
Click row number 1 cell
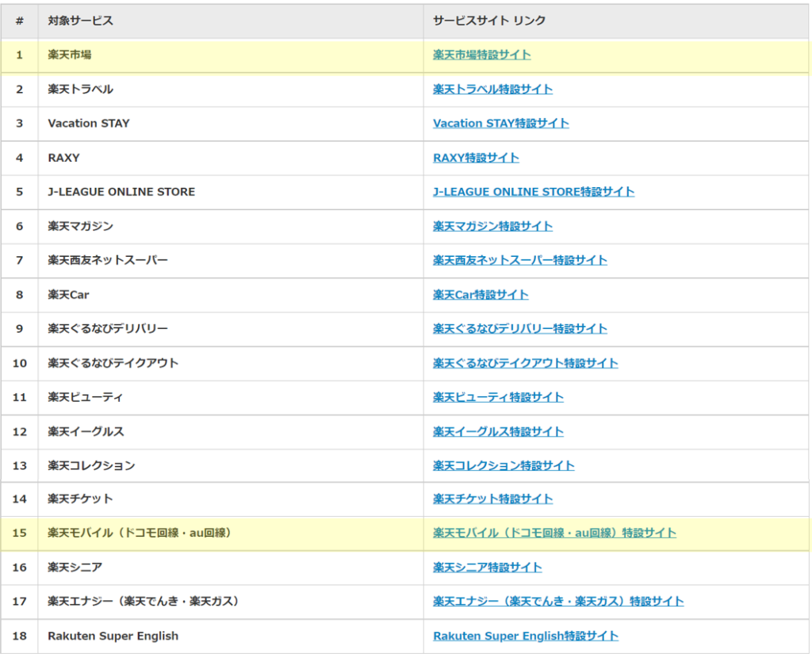tap(20, 55)
